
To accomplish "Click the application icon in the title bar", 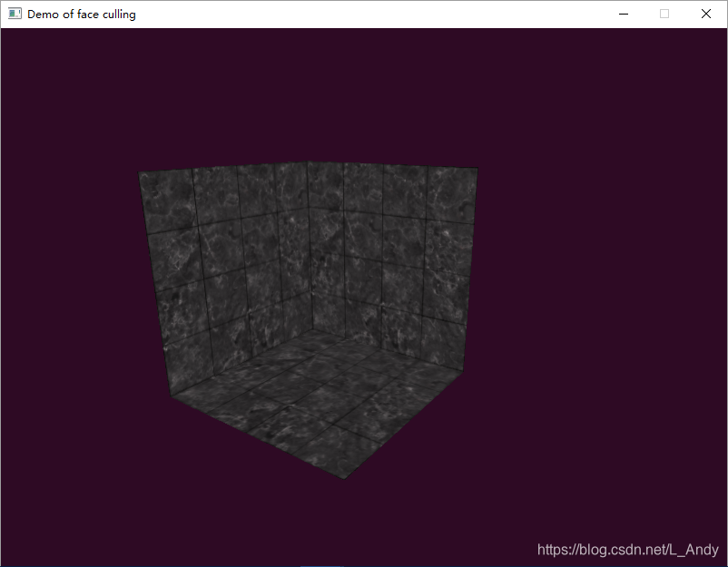I will (15, 14).
